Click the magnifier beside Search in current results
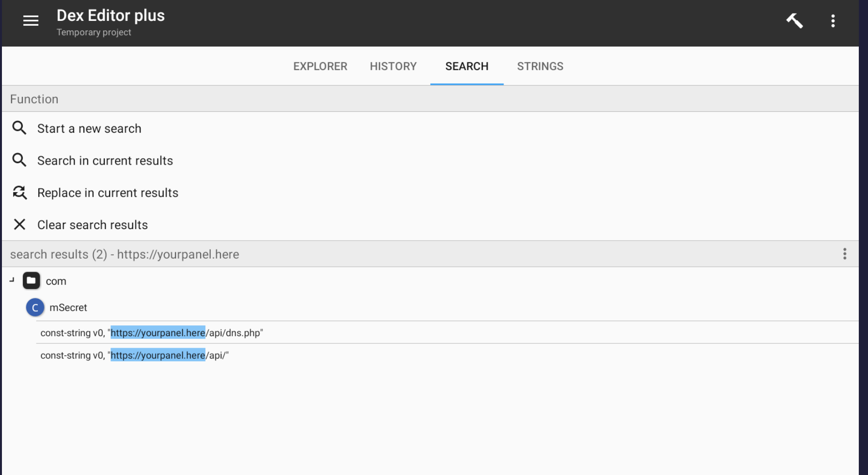This screenshot has height=475, width=868. tap(19, 160)
